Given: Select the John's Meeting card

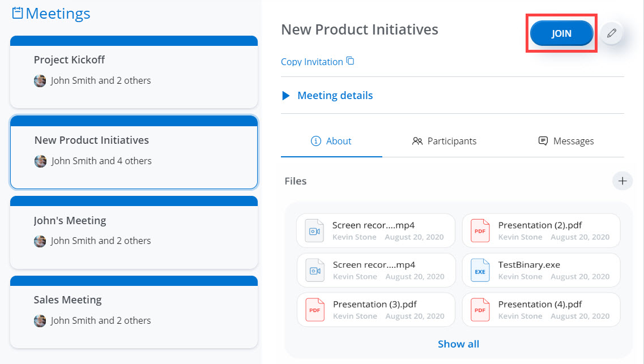Looking at the screenshot, I should pos(134,231).
